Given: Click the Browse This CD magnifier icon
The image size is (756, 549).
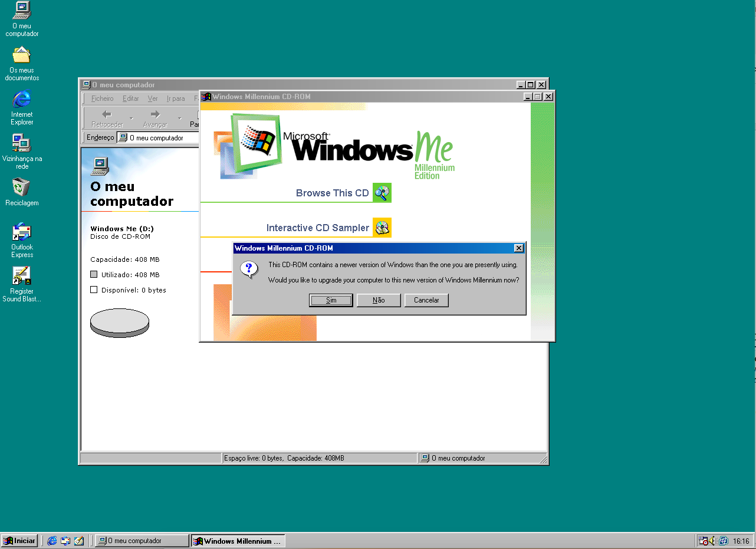Looking at the screenshot, I should click(382, 193).
